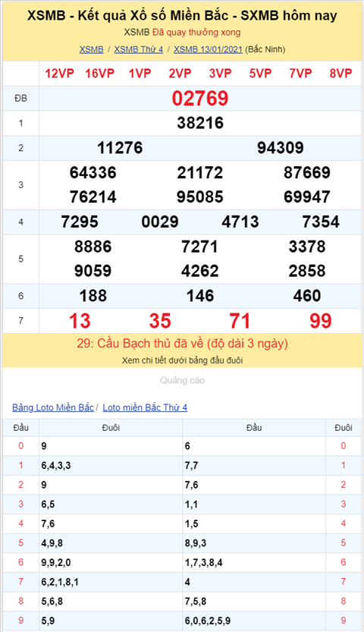
Task: Select seventh prize number 71
Action: [x=240, y=321]
